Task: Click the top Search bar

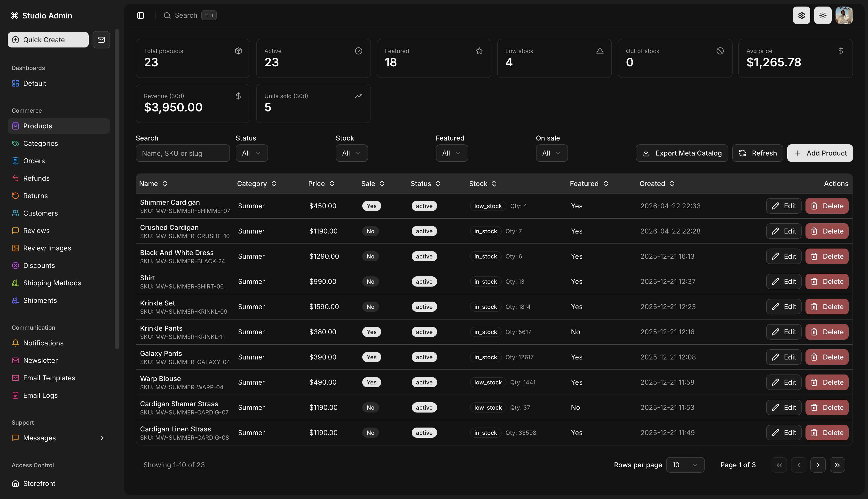Action: (x=190, y=16)
